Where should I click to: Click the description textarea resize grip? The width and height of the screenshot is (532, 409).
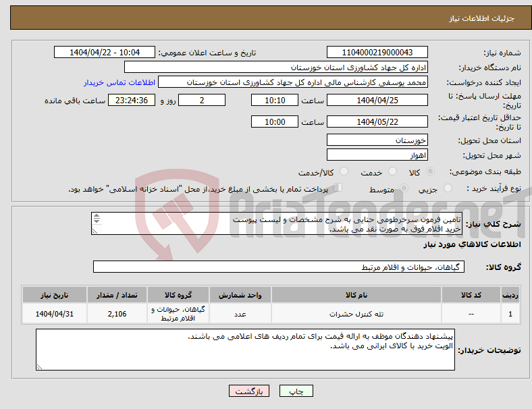click(95, 231)
